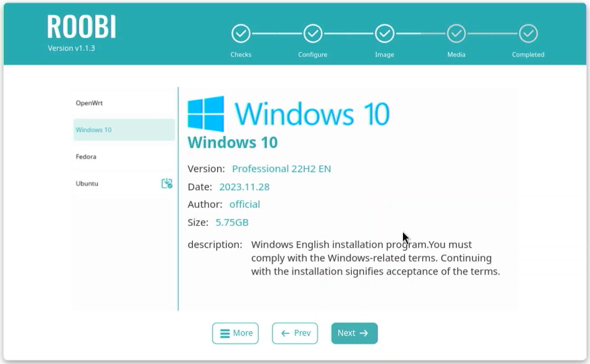Click the ROOBI logo

82,27
